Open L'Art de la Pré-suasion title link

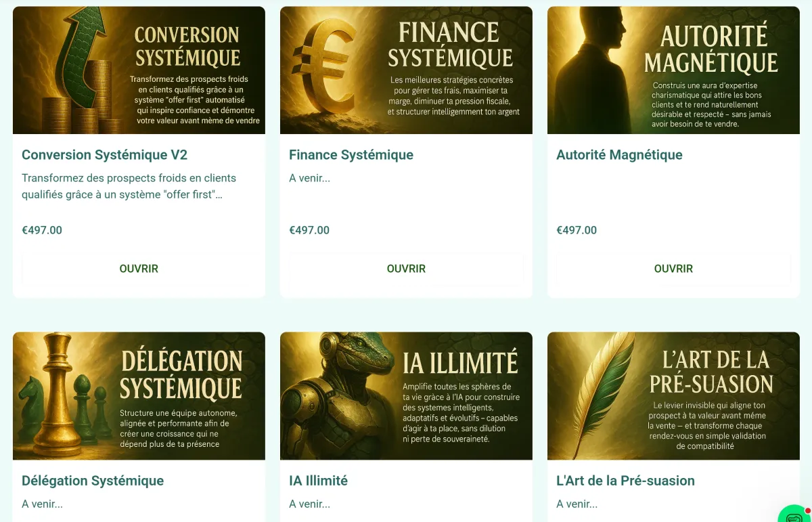[625, 481]
